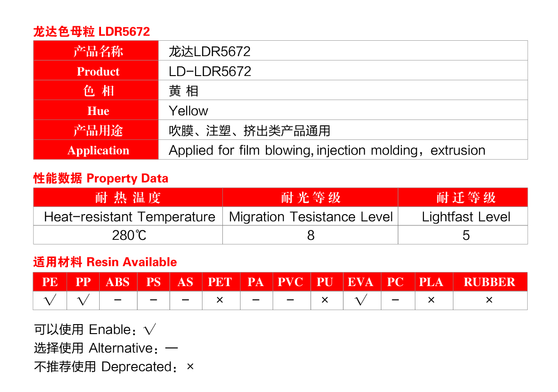
Task: Click the cross symbol under RUBBER
Action: coord(489,300)
